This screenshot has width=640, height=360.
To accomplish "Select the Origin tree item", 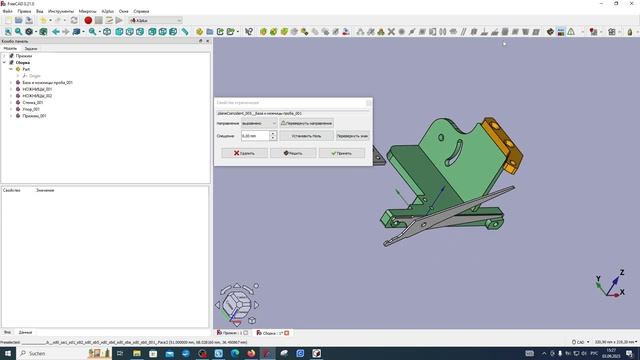I will pyautogui.click(x=35, y=76).
